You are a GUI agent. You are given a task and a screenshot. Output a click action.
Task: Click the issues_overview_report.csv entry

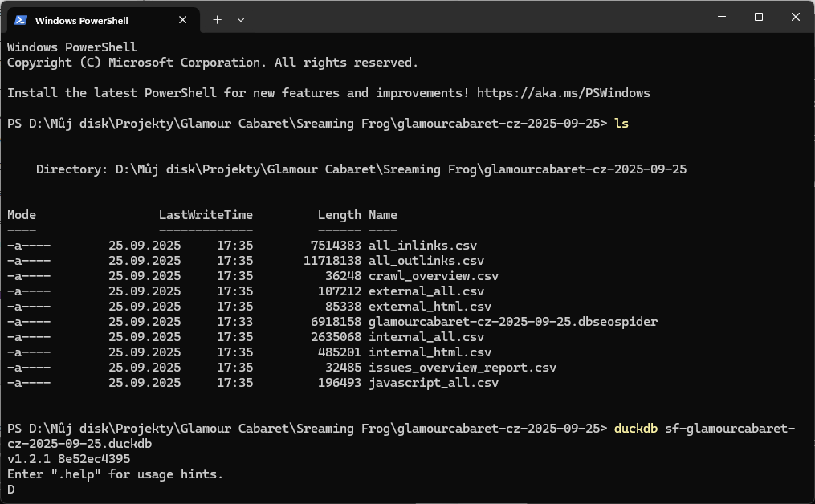(463, 368)
